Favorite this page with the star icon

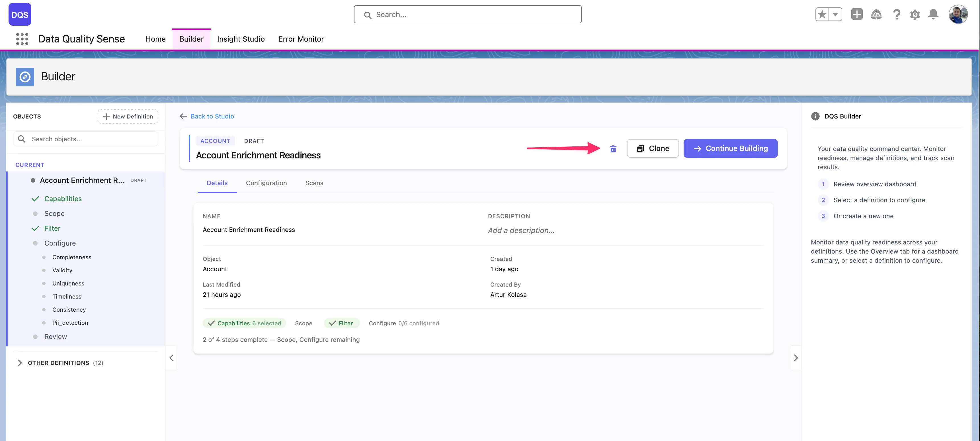click(x=822, y=14)
